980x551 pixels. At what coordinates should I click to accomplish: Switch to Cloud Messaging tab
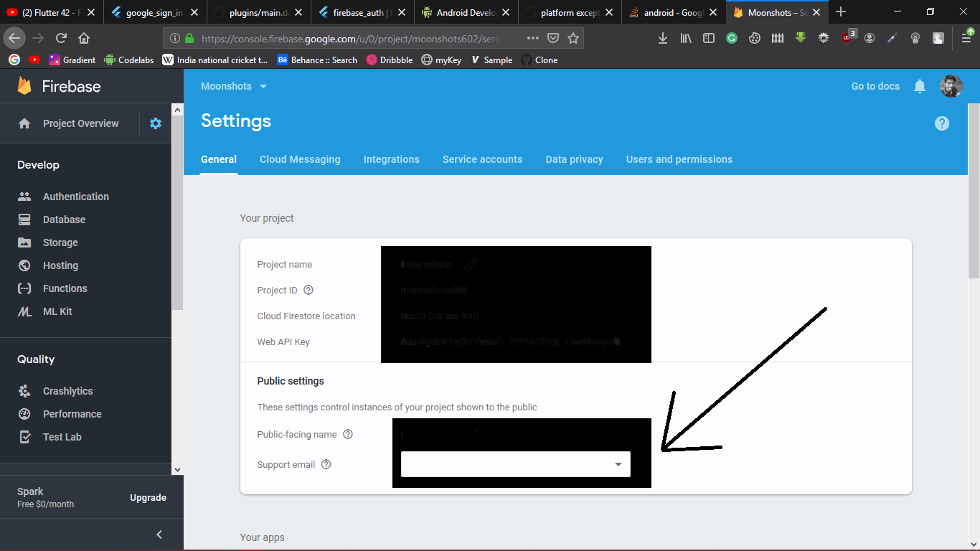point(300,159)
